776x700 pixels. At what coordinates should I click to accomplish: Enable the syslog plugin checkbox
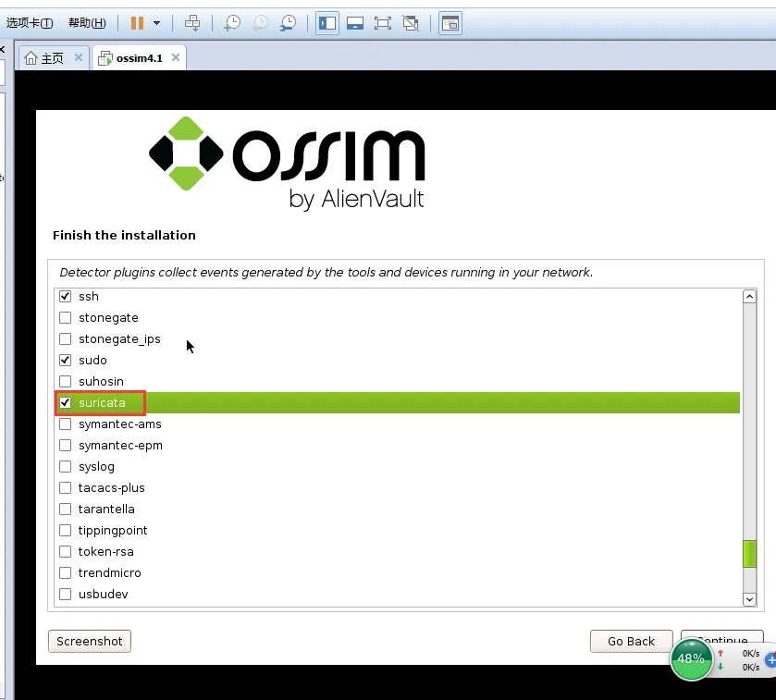(66, 466)
